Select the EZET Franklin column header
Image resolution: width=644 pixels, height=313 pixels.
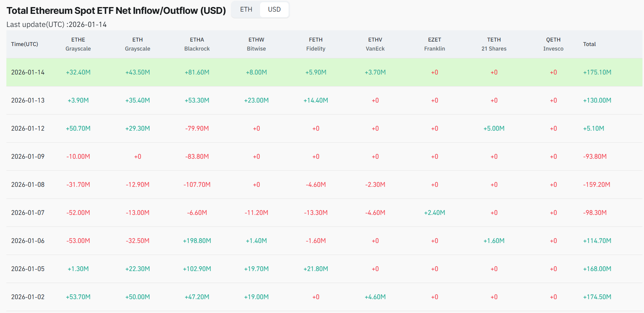click(x=434, y=44)
